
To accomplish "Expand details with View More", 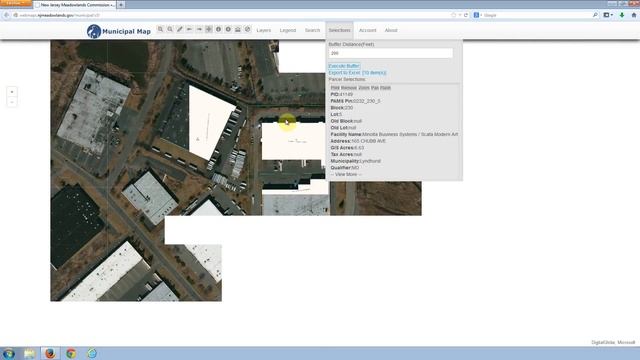I will [346, 174].
